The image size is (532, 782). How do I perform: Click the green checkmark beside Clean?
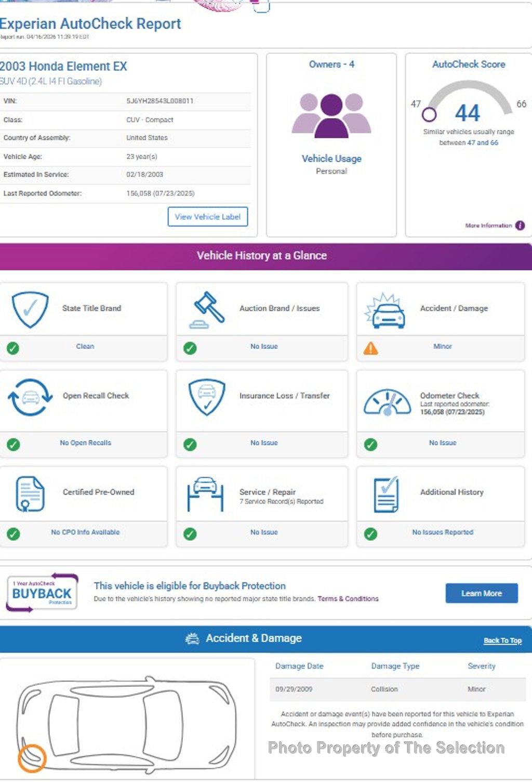(13, 348)
